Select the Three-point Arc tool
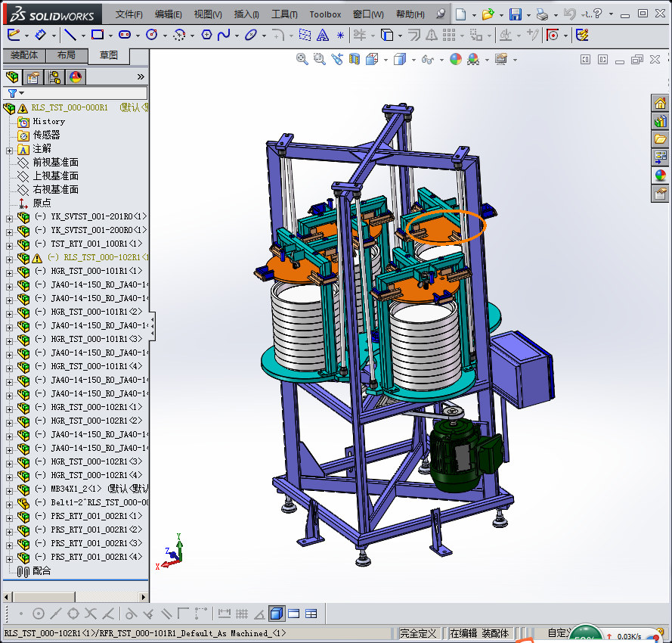Viewport: 672px width, 643px height. 179,35
